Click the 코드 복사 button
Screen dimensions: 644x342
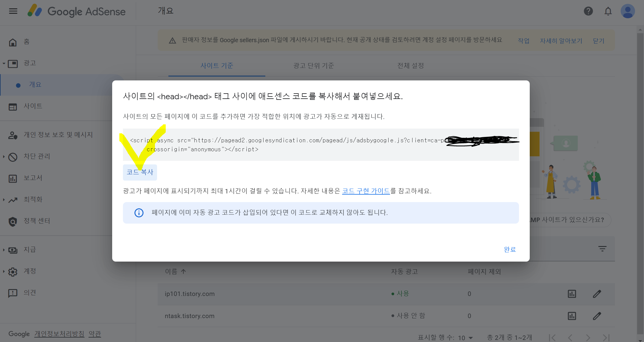click(x=140, y=172)
